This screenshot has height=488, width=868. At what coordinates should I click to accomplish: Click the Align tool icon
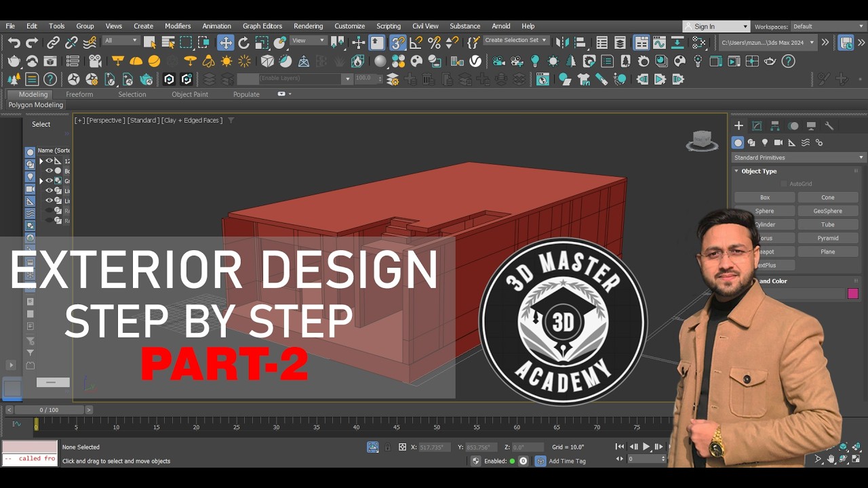click(581, 43)
